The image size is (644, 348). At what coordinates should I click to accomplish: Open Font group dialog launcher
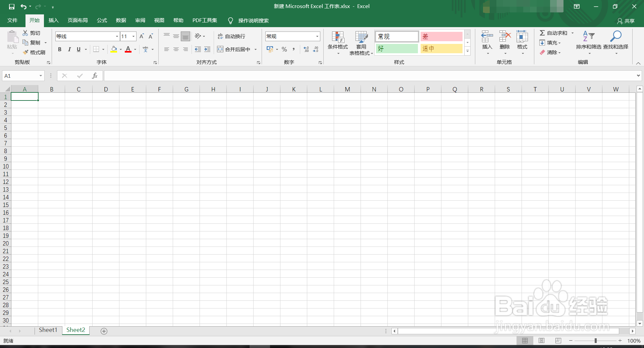[x=155, y=63]
